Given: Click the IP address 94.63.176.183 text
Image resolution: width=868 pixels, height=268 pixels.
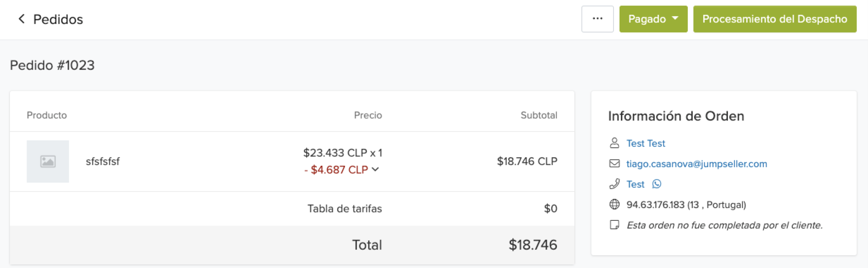Looking at the screenshot, I should click(x=655, y=205).
